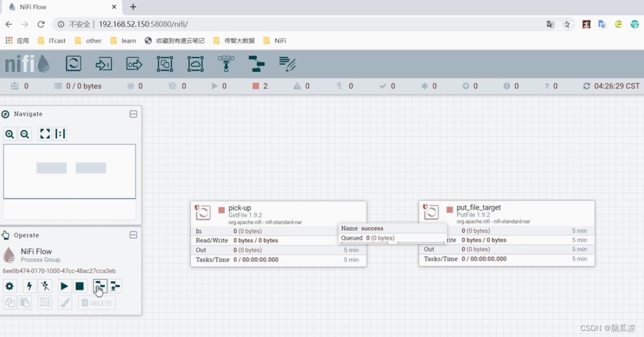
Task: Open the NiFi bookmark folder
Action: tap(275, 41)
